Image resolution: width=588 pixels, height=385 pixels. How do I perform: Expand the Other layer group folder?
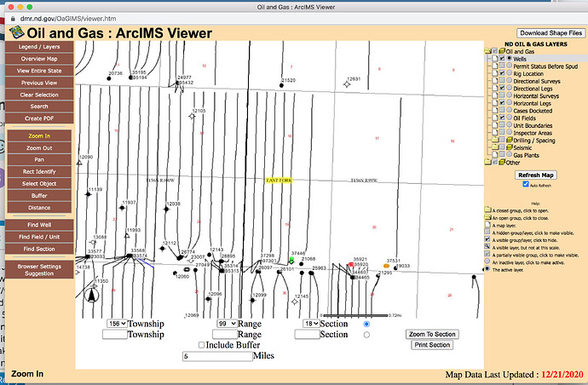487,163
